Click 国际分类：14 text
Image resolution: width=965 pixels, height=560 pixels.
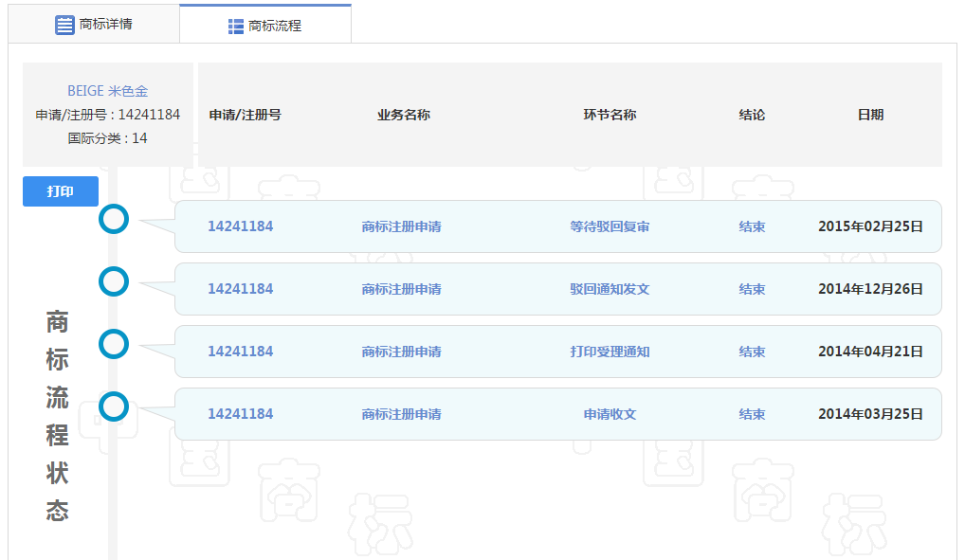pyautogui.click(x=108, y=137)
